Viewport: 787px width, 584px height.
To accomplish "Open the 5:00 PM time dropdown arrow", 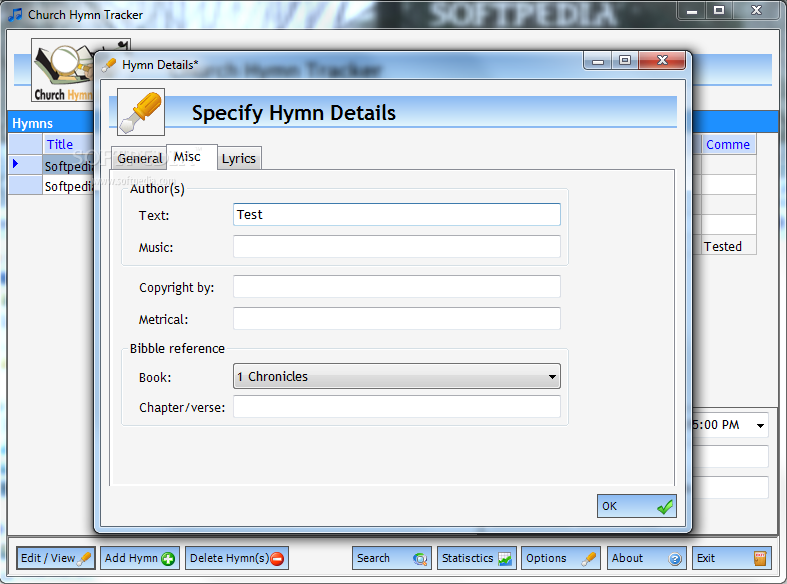I will pyautogui.click(x=760, y=425).
